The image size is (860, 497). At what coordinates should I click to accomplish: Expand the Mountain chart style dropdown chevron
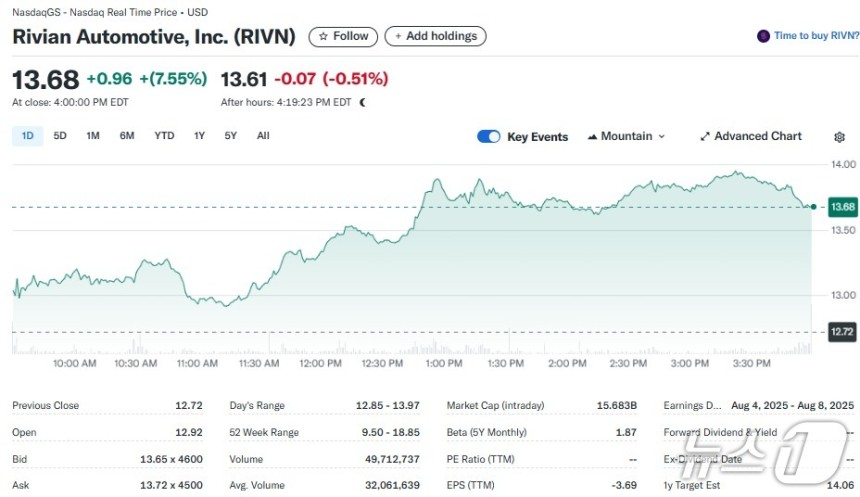(661, 137)
